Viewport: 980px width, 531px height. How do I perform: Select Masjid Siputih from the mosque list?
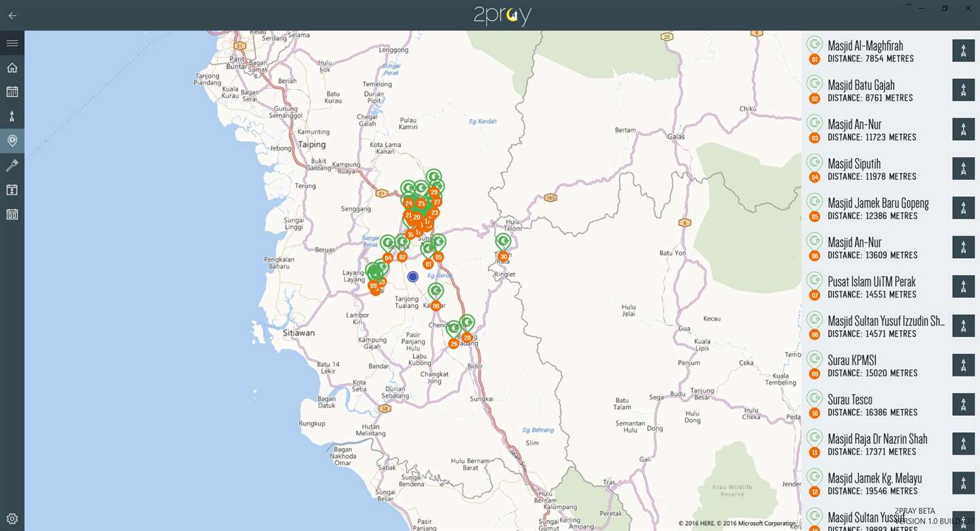[x=890, y=169]
